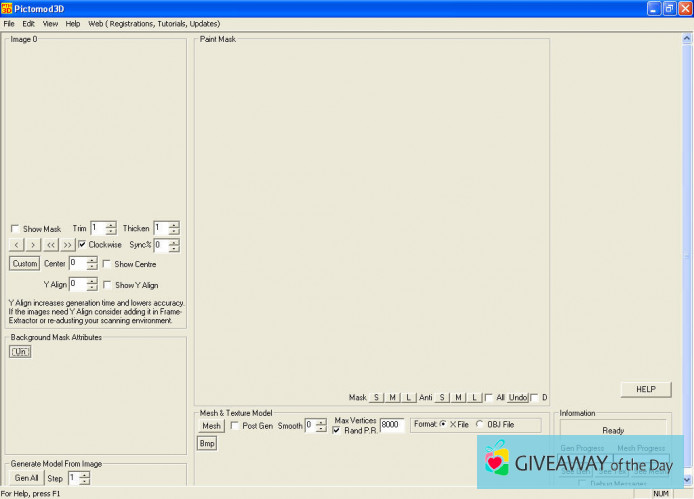This screenshot has width=694, height=499.
Task: Jump forward with the '>>' button
Action: click(67, 245)
